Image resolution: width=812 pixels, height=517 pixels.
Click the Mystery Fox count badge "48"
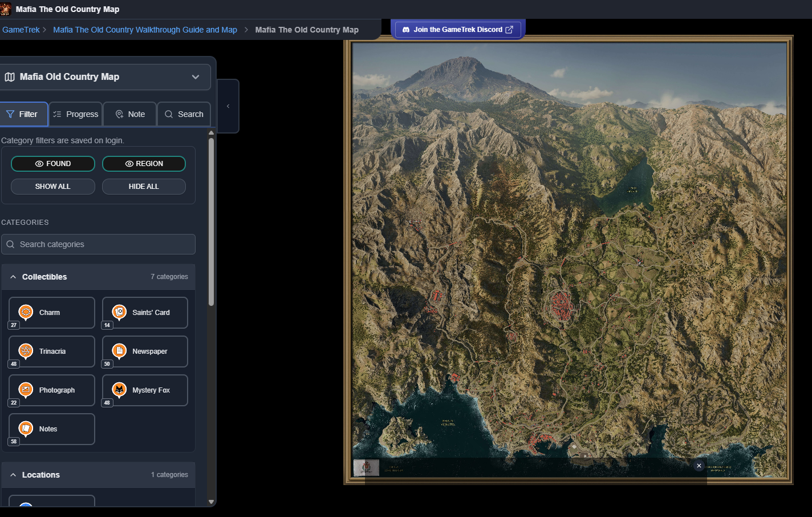(x=107, y=403)
